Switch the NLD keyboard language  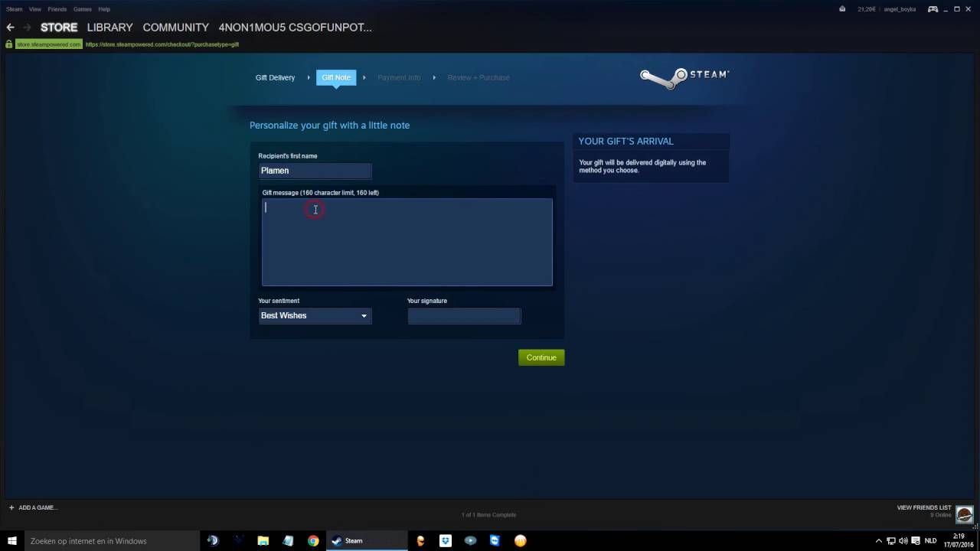(x=930, y=540)
